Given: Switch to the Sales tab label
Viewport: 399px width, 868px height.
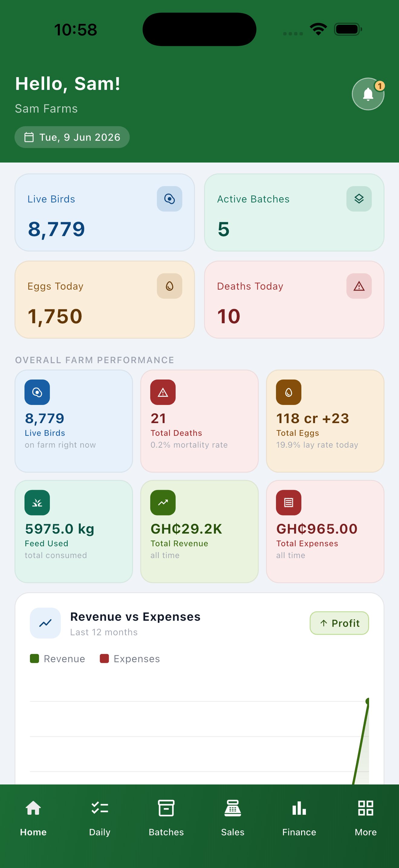Looking at the screenshot, I should click(233, 832).
